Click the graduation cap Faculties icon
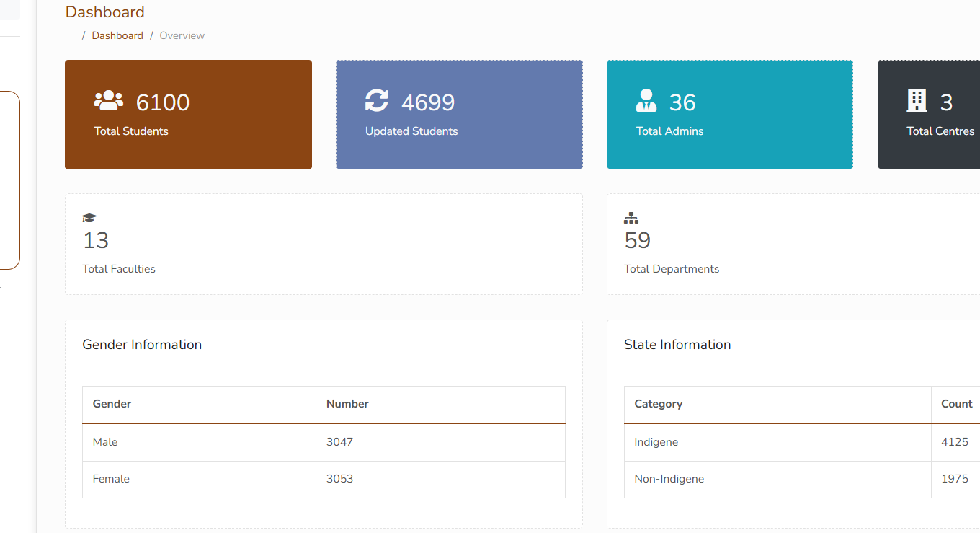Image resolution: width=980 pixels, height=533 pixels. tap(89, 218)
